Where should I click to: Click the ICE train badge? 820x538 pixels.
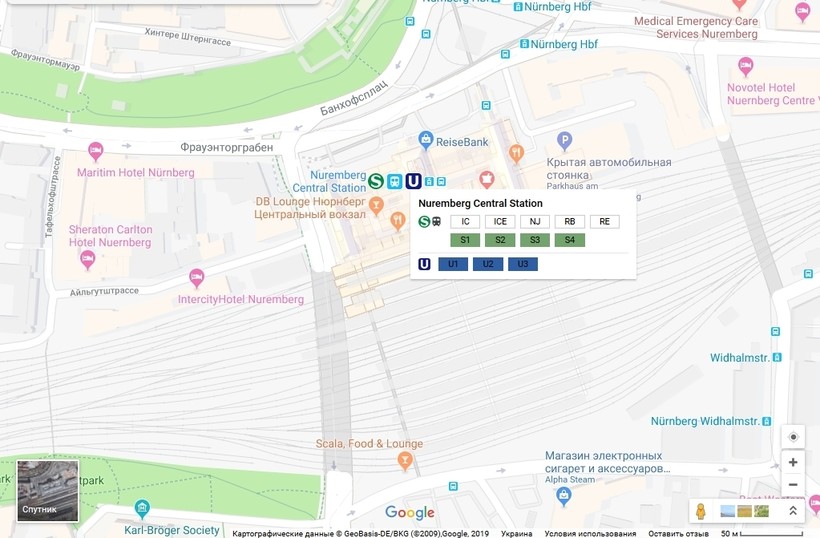[x=500, y=222]
